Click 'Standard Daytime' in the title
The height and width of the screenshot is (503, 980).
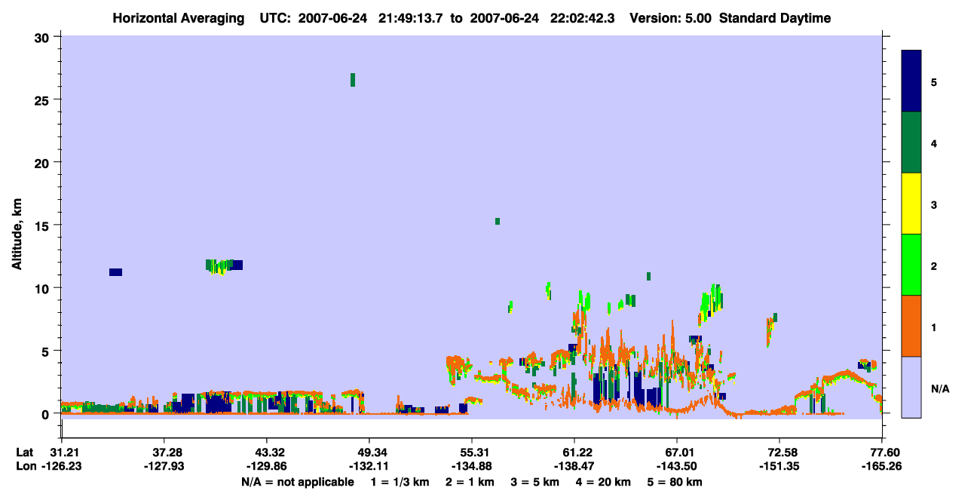[775, 18]
